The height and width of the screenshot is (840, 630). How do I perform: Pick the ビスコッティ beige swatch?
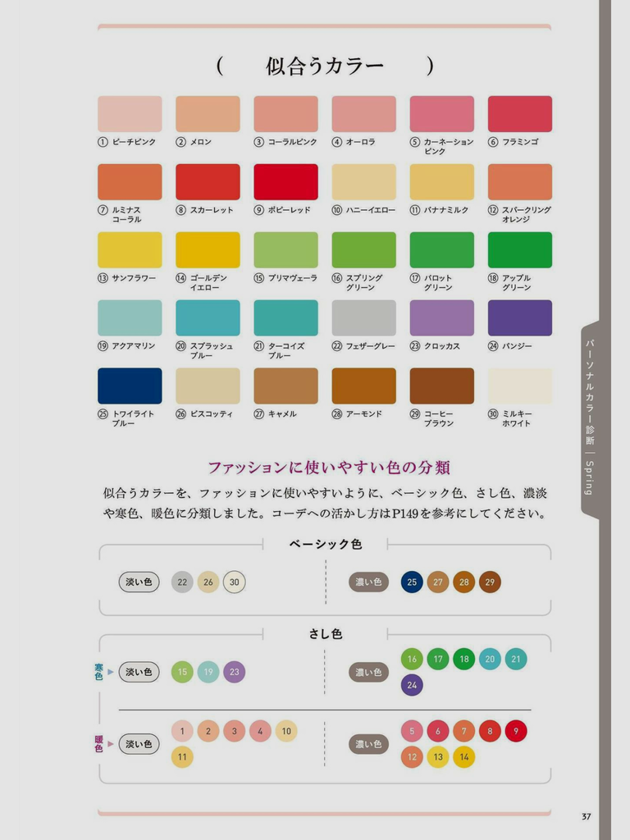(208, 386)
